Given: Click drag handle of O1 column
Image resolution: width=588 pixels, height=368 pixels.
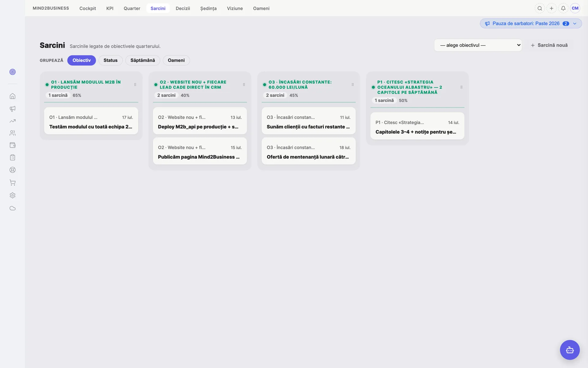Looking at the screenshot, I should click(135, 85).
